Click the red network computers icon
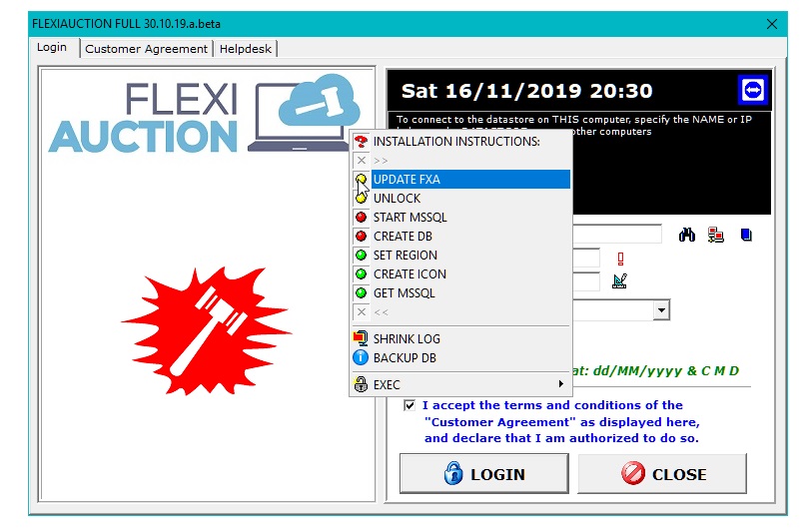Viewport: 812px width, 532px height. 716,235
